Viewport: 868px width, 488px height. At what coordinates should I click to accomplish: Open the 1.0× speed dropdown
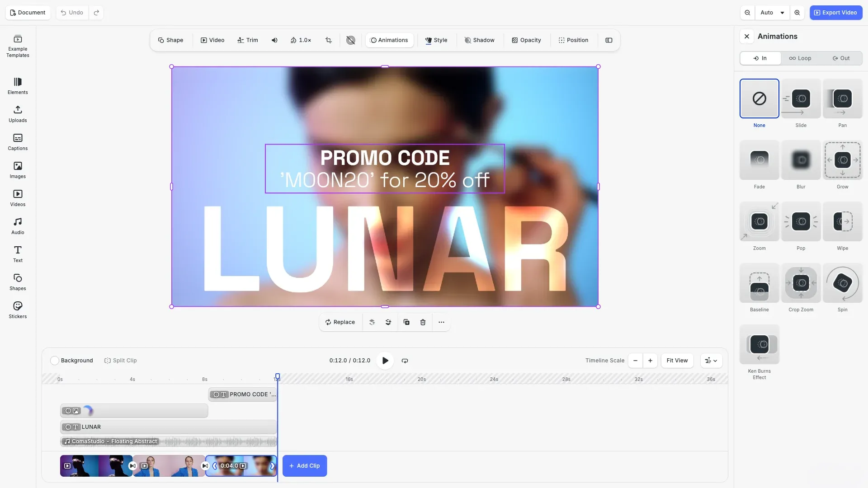tap(301, 40)
